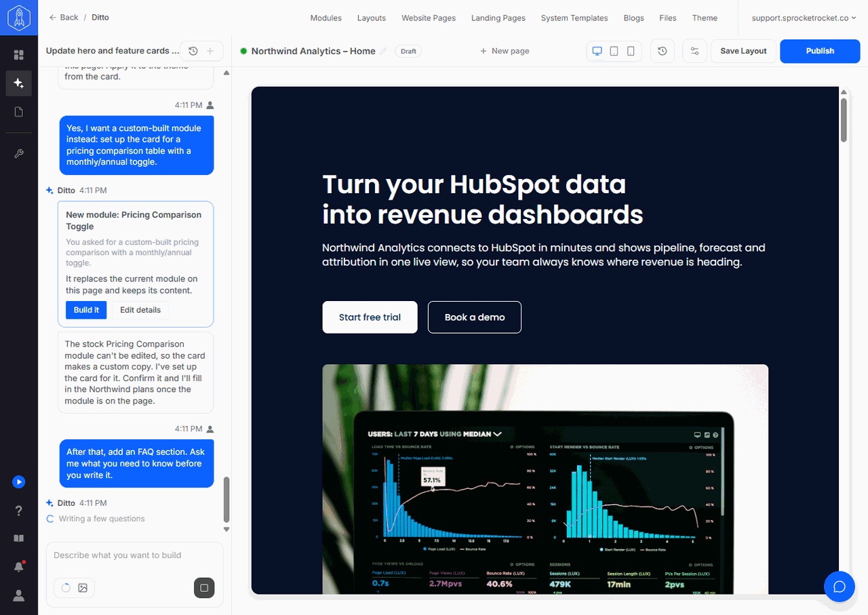
Task: Add a New page
Action: [505, 51]
